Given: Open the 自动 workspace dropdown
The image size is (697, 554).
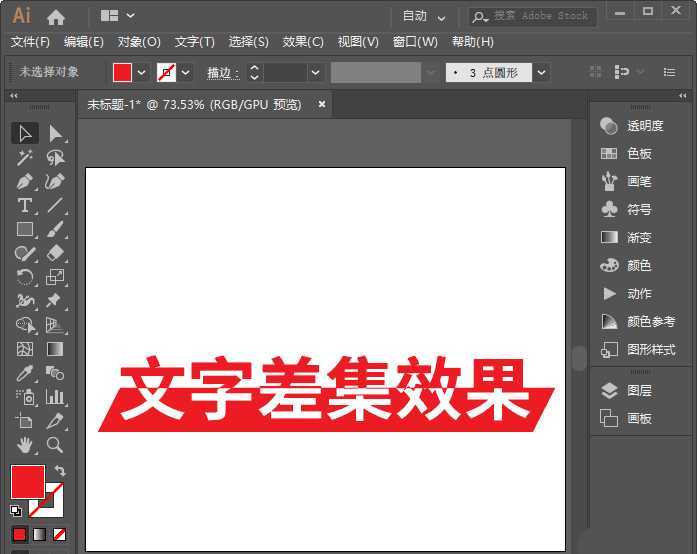Looking at the screenshot, I should [x=424, y=16].
